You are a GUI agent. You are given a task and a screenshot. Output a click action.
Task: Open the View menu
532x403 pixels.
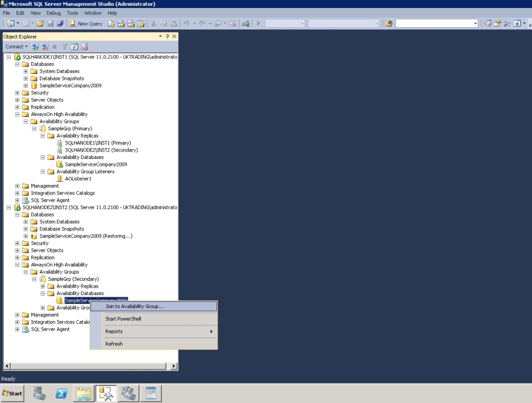(x=36, y=13)
